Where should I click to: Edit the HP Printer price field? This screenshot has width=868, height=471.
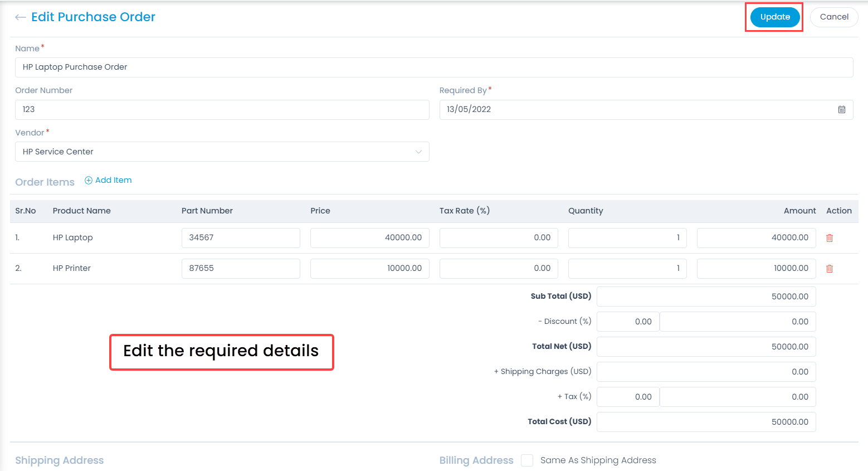pos(369,269)
